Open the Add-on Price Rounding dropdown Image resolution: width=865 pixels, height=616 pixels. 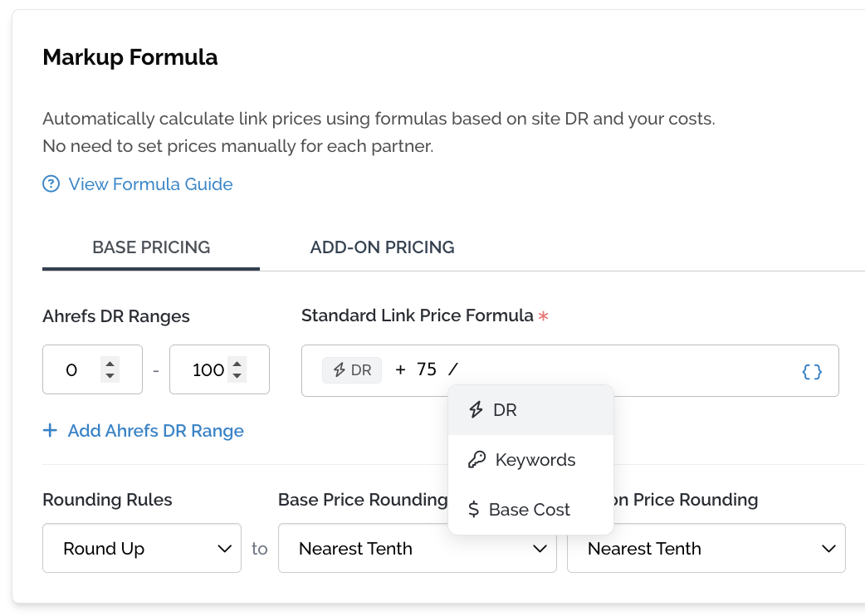point(706,548)
